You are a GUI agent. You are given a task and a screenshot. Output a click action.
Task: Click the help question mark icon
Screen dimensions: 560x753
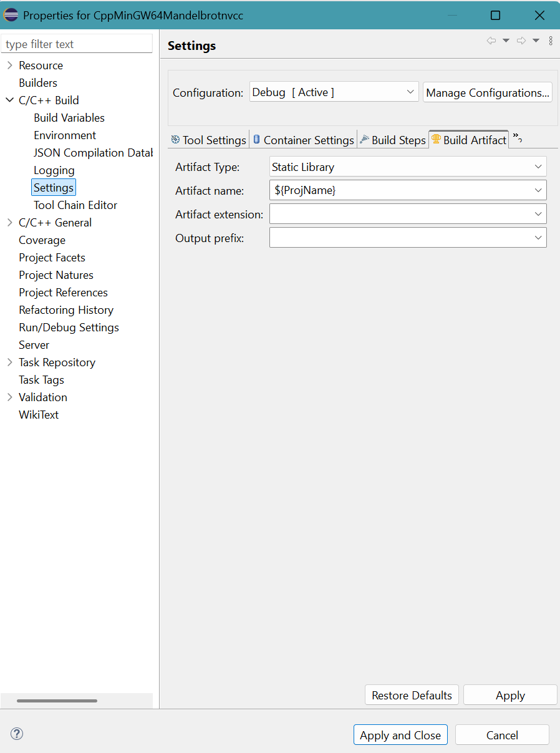[17, 734]
